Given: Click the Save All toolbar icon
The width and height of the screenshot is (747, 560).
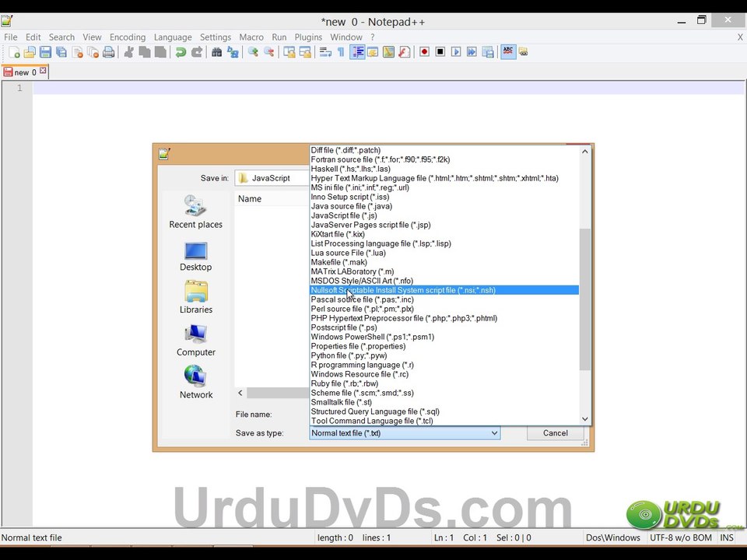Looking at the screenshot, I should coord(61,52).
